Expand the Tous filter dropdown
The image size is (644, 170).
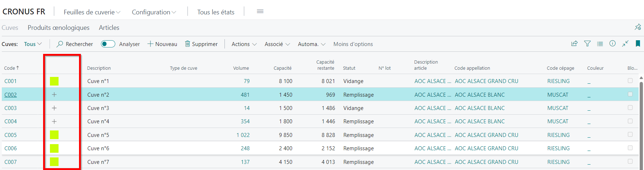pyautogui.click(x=33, y=44)
